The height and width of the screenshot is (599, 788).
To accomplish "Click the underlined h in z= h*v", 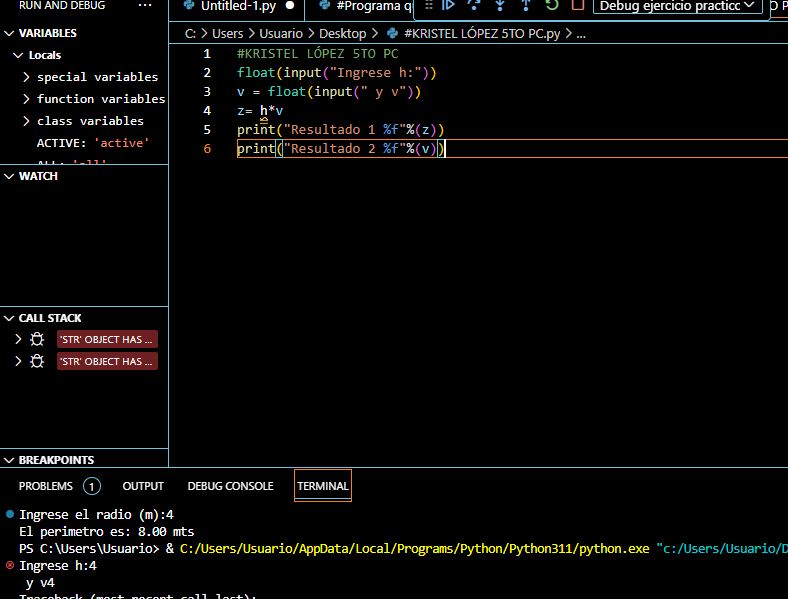I will (x=264, y=111).
